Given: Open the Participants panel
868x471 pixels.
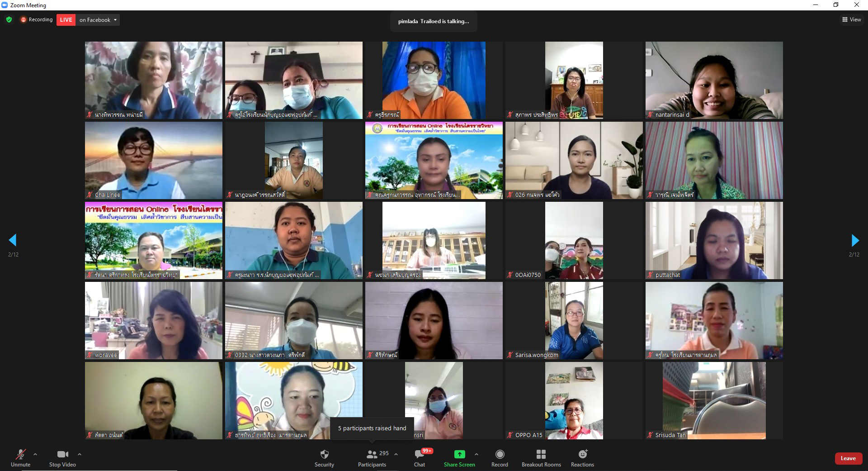Looking at the screenshot, I should (373, 458).
